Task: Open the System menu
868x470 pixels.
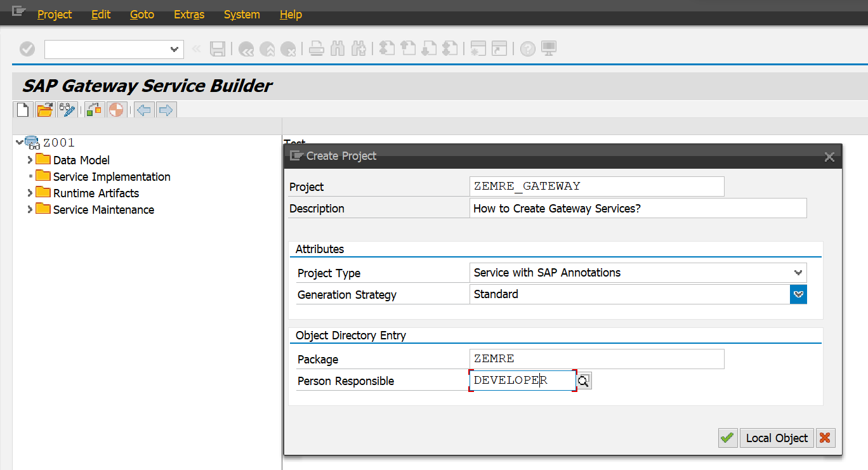Action: click(242, 15)
